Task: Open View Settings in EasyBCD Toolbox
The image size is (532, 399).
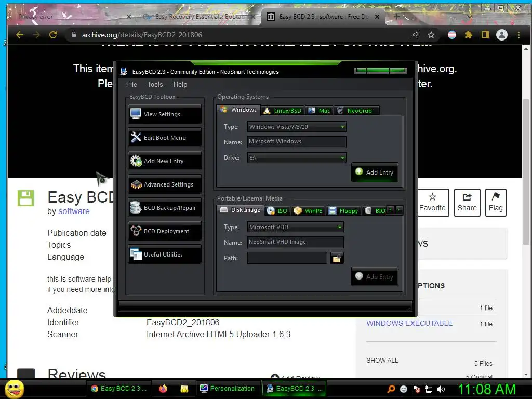Action: tap(165, 114)
